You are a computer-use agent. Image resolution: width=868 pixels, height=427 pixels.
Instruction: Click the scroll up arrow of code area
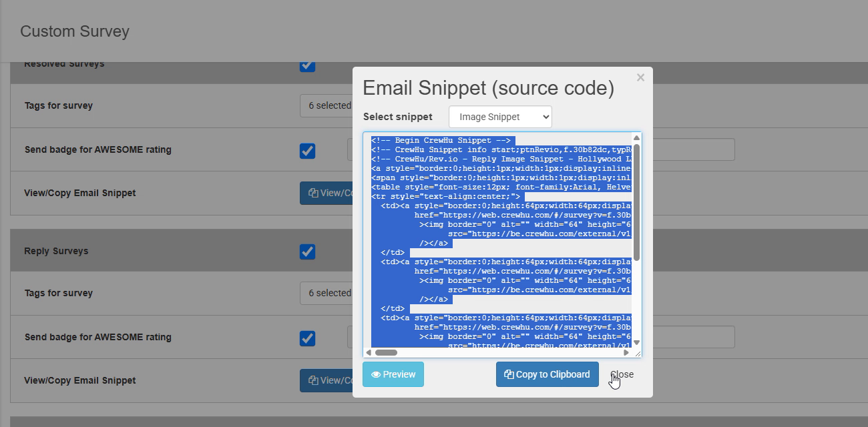tap(636, 137)
